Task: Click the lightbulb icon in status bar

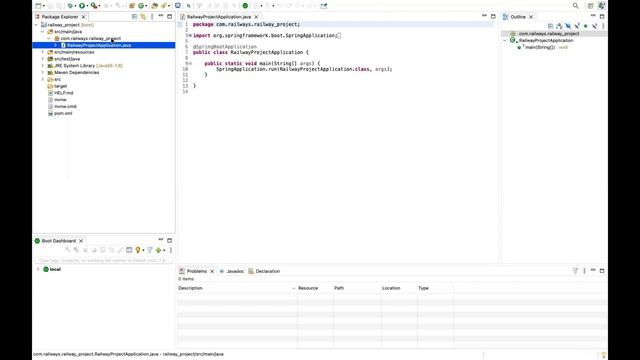Action: pos(604,355)
